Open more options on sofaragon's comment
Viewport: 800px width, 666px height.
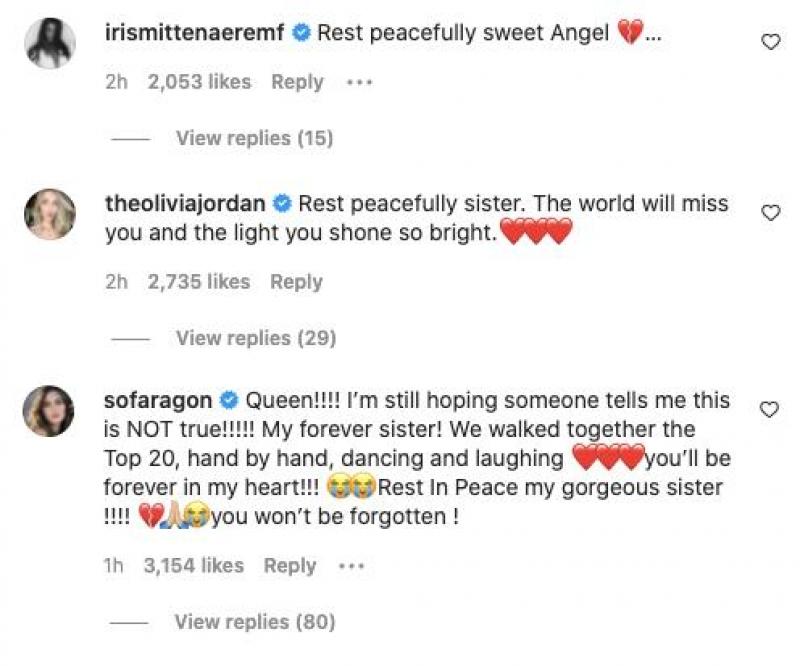click(352, 566)
